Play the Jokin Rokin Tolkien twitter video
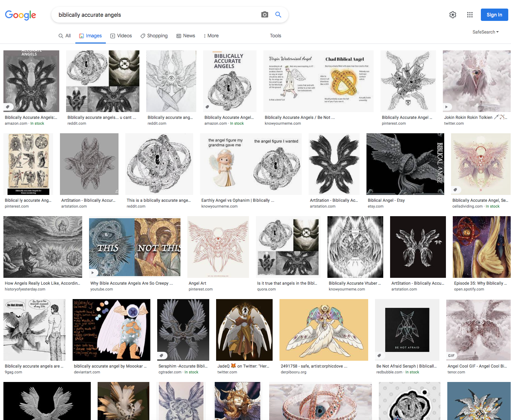 (x=447, y=107)
